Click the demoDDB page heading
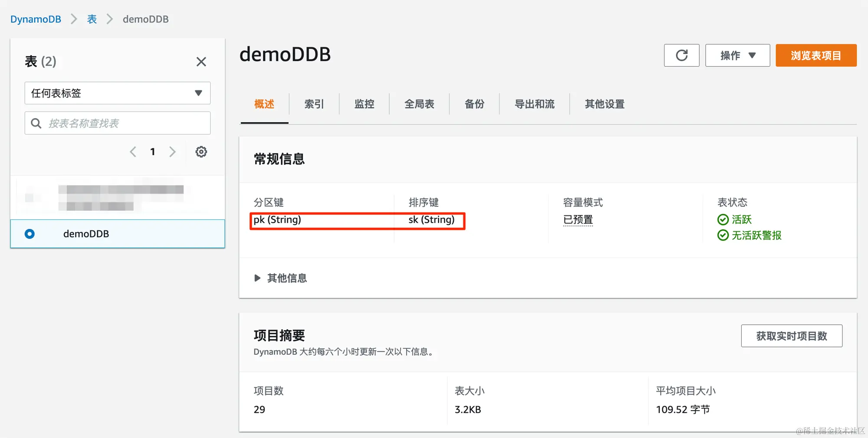 click(285, 55)
